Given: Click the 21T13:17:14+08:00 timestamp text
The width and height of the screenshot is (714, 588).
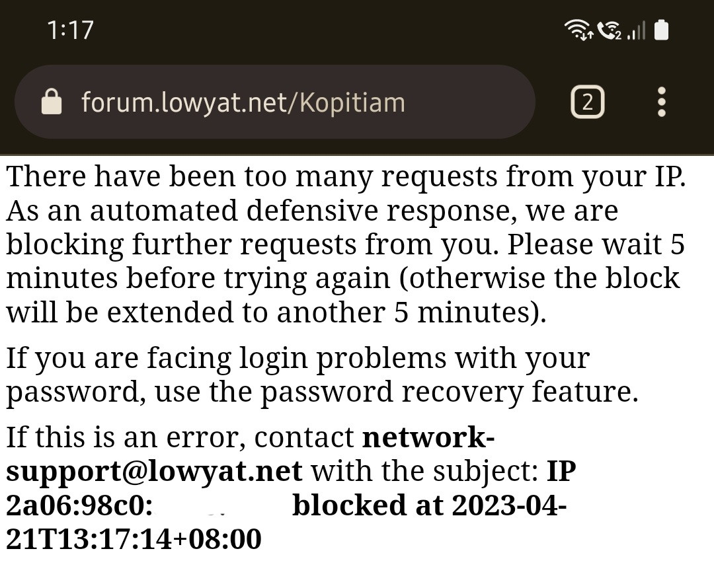Looking at the screenshot, I should [x=134, y=539].
